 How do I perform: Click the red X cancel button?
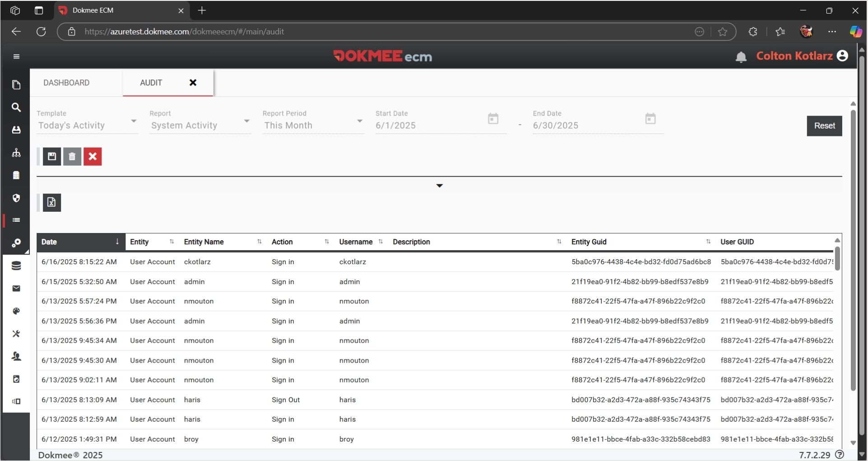click(93, 157)
